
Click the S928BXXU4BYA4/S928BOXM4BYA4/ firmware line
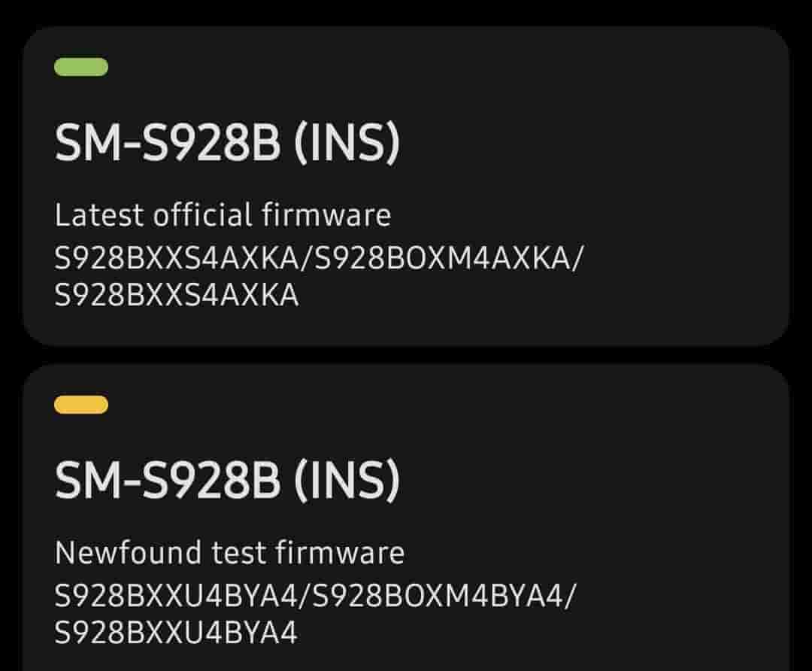316,596
